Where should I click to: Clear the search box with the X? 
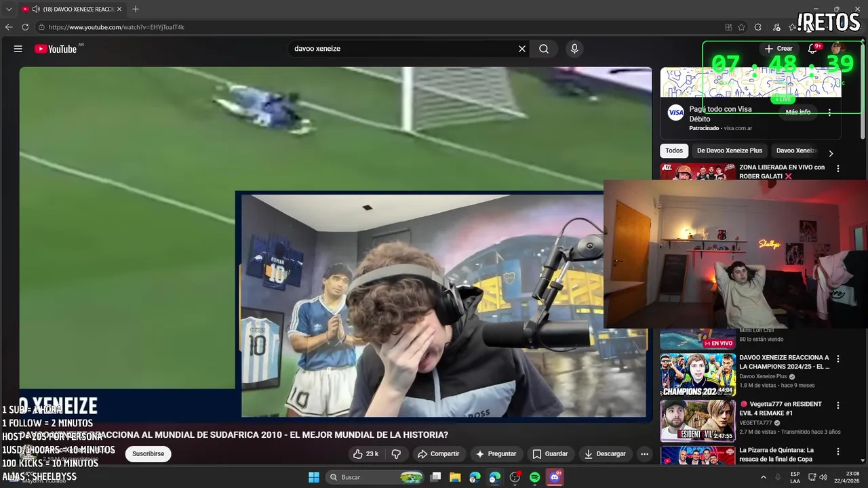tap(522, 49)
